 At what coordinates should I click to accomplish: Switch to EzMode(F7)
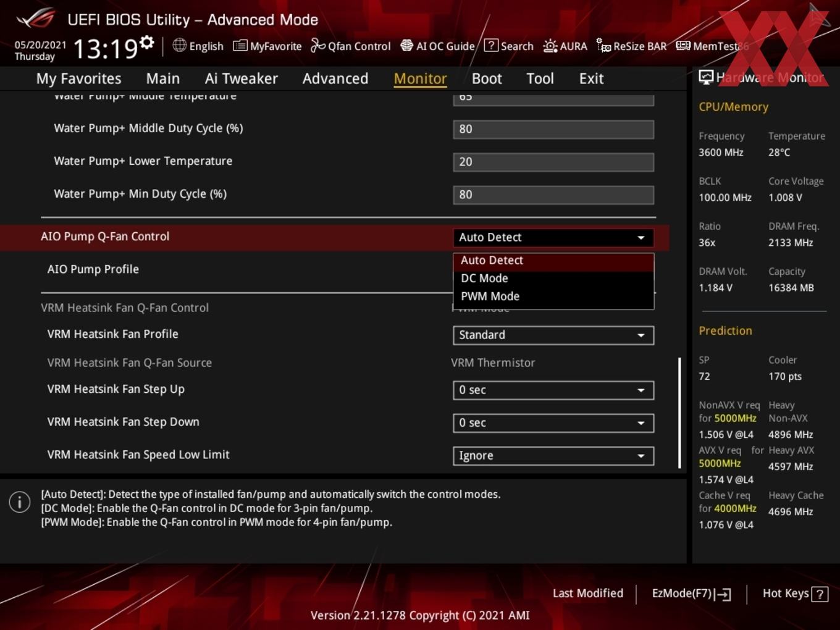691,594
